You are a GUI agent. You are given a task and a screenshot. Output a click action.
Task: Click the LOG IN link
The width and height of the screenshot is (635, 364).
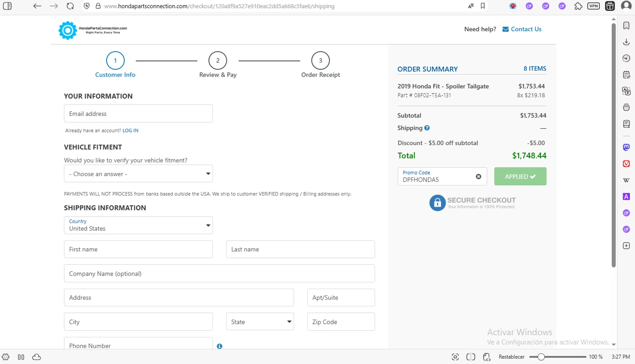[130, 131]
